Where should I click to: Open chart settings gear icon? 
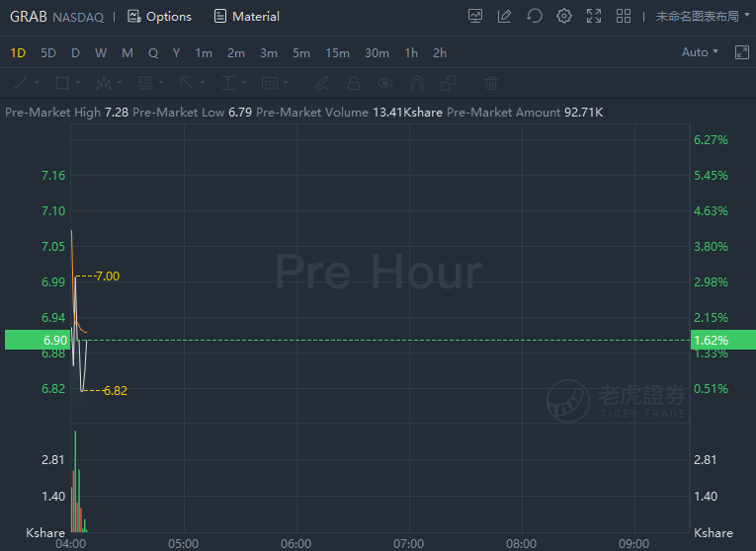pos(564,16)
